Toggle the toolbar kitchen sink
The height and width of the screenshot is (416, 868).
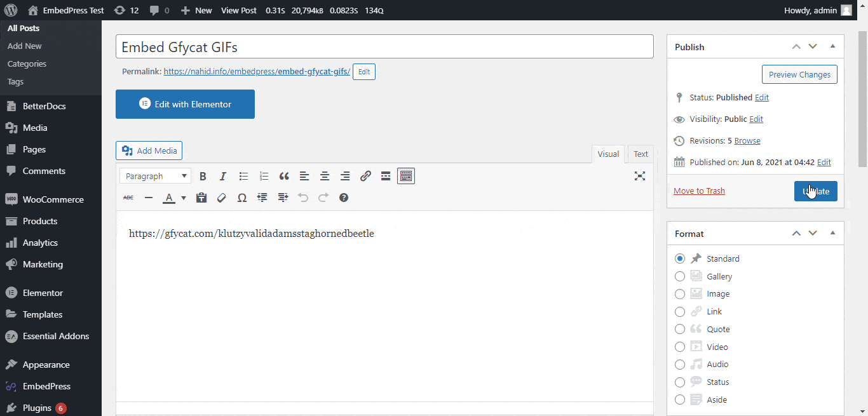(x=406, y=176)
